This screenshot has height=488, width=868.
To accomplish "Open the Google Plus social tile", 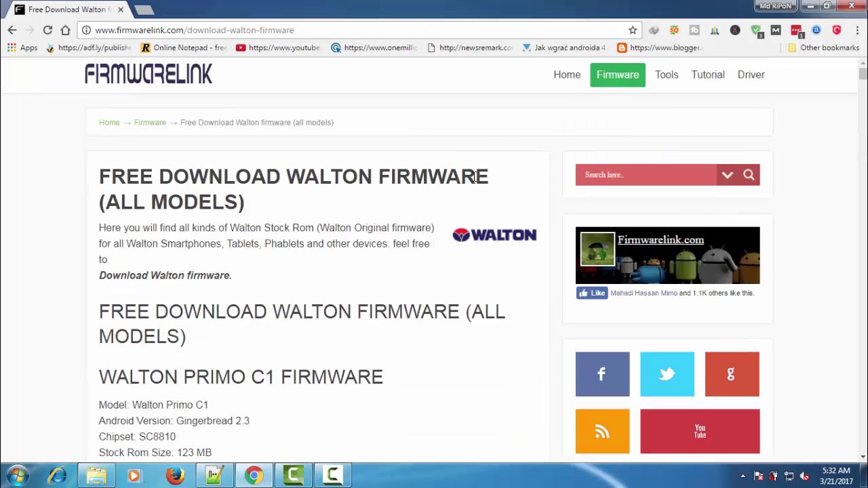I will (x=732, y=374).
